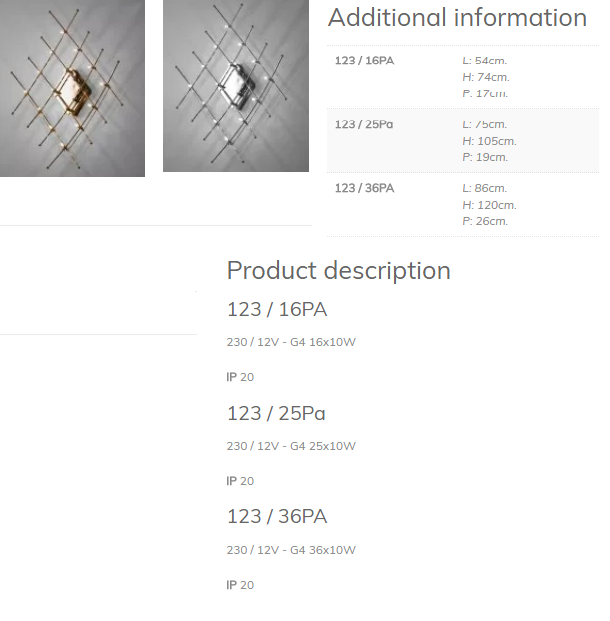This screenshot has height=621, width=610.
Task: Open the silver chrome lamp thumbnail image
Action: click(236, 86)
